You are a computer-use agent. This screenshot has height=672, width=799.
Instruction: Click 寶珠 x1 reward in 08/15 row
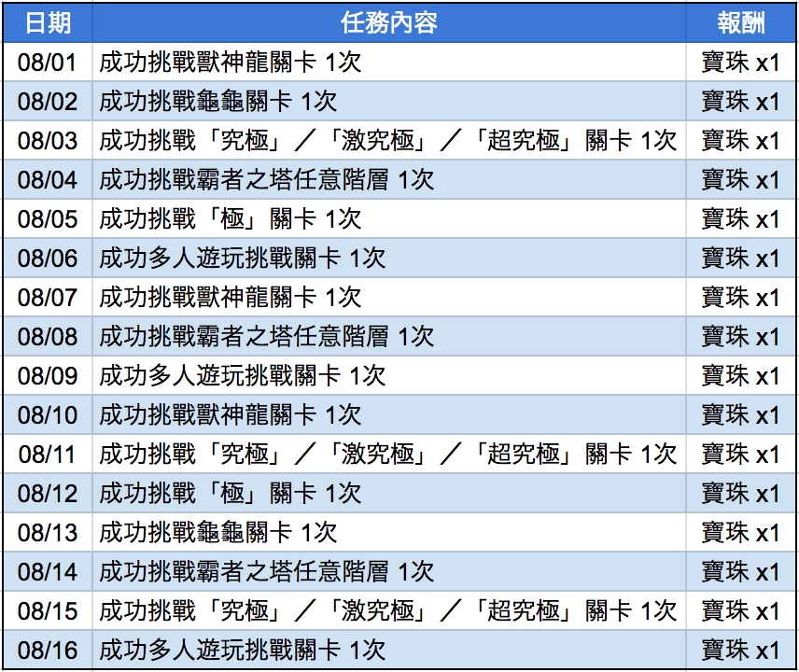coord(740,612)
